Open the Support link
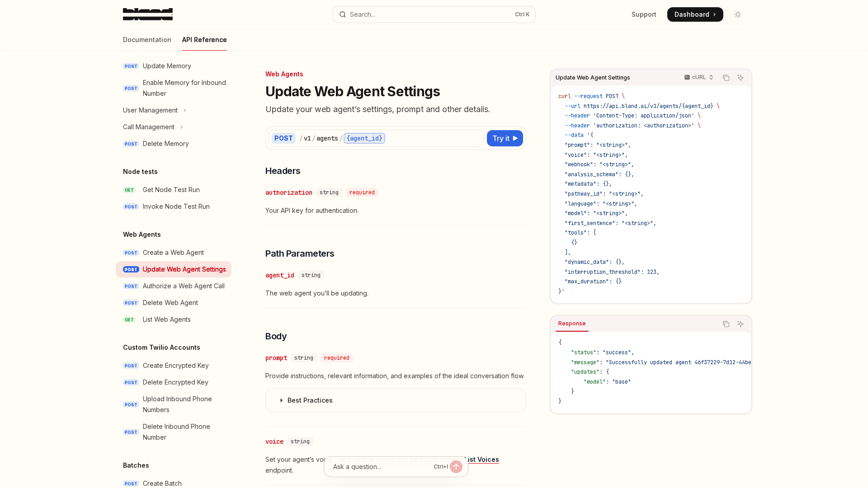 pos(644,14)
